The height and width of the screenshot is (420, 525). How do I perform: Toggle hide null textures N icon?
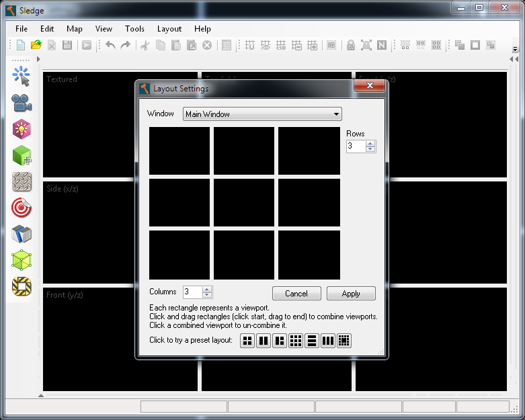click(x=382, y=45)
